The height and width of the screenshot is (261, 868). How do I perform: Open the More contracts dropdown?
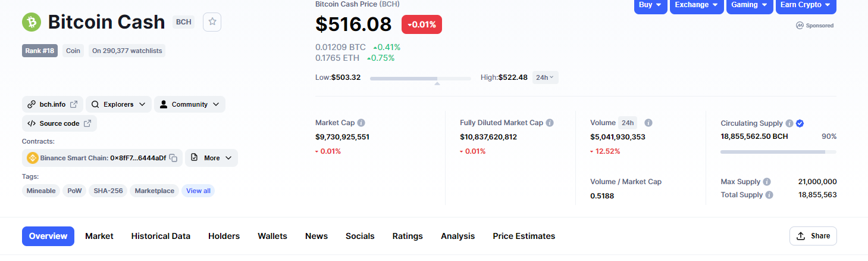tap(211, 158)
